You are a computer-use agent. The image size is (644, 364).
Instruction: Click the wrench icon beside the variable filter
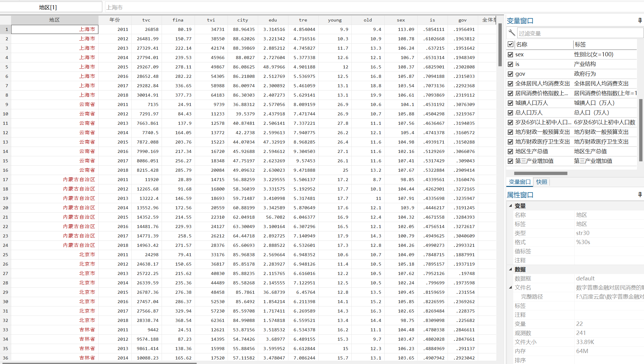(512, 33)
